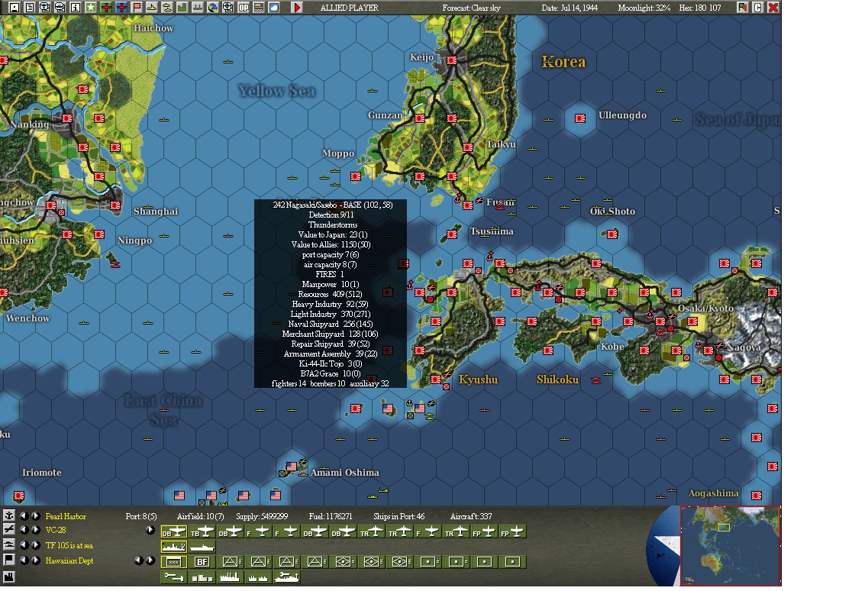Image resolution: width=868 pixels, height=591 pixels.
Task: Click the 'Supply: 5499299' readout
Action: (262, 516)
